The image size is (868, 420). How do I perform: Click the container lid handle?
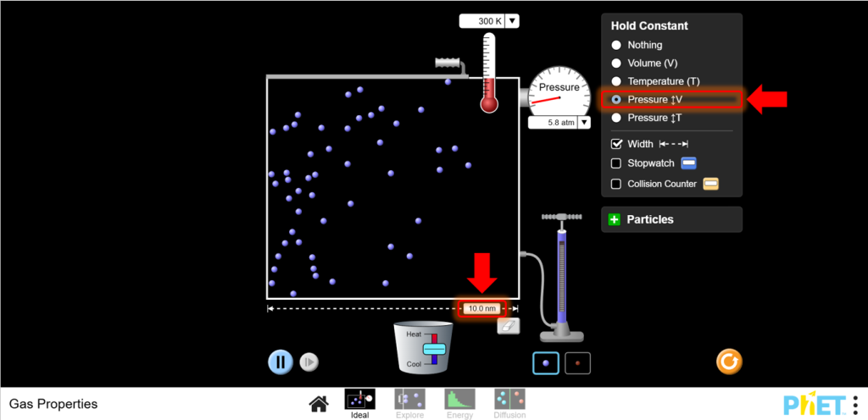[448, 63]
